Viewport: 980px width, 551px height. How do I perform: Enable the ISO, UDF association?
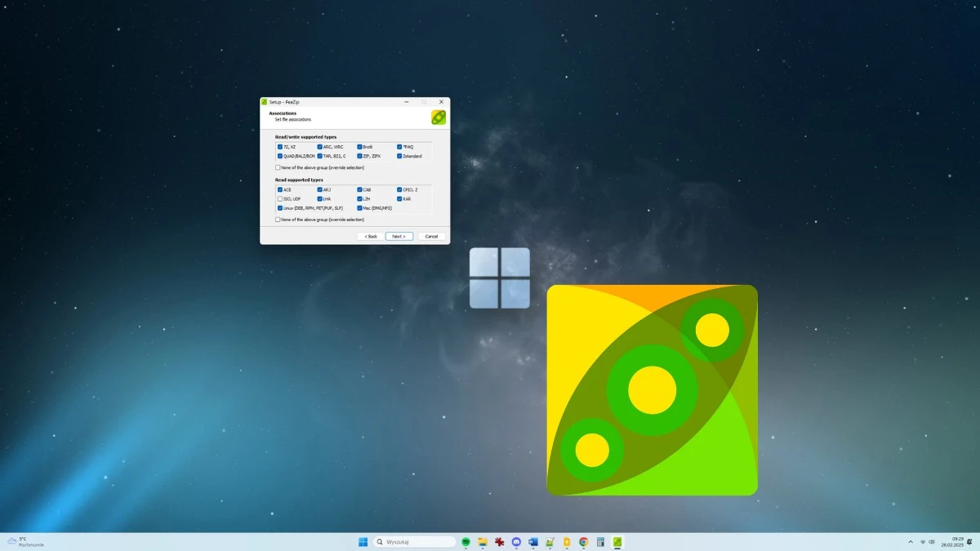pyautogui.click(x=279, y=198)
